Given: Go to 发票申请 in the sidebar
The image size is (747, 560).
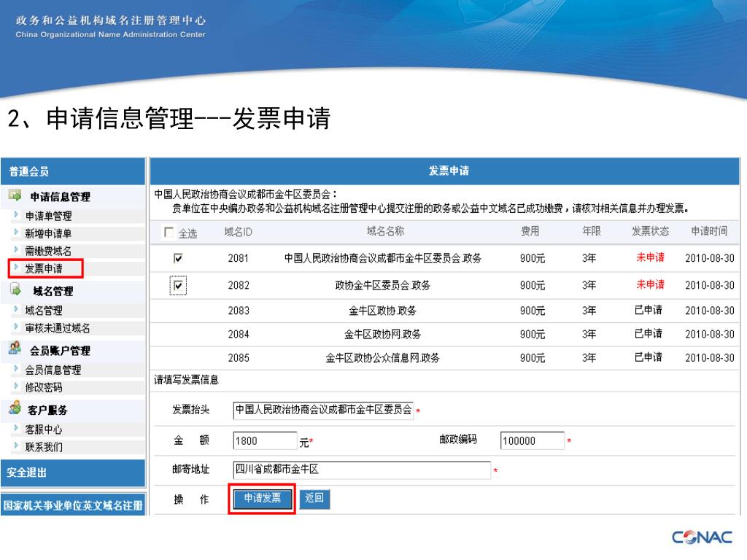Looking at the screenshot, I should (x=44, y=268).
